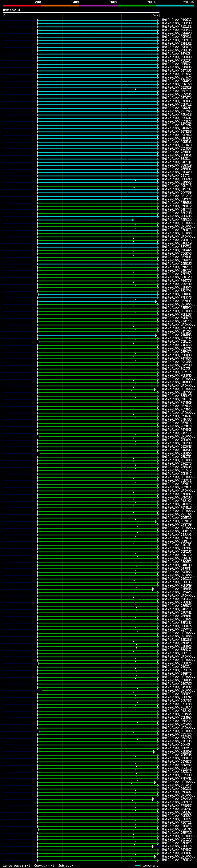Select hit UniRef100_A9UT43

(x=176, y=186)
